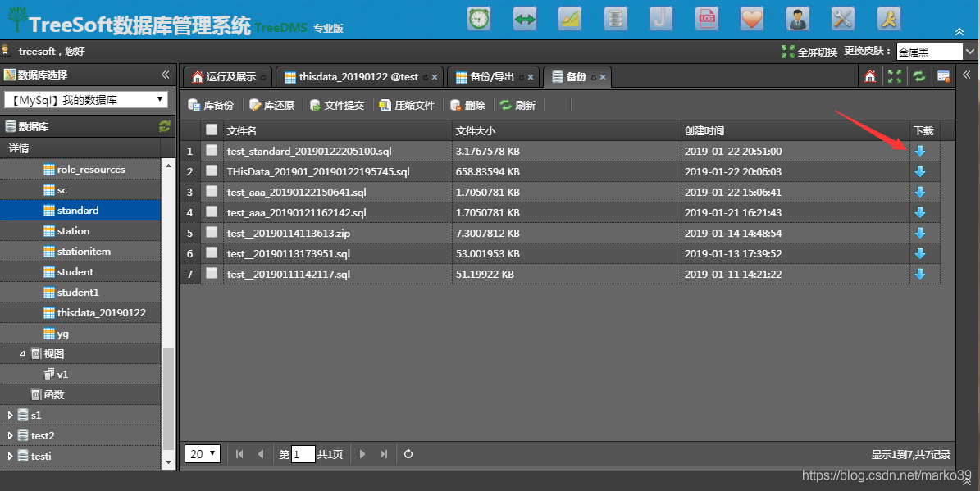Viewport: 980px width, 491px height.
Task: Open the 【MySql】我的数据库 dropdown
Action: [x=85, y=99]
